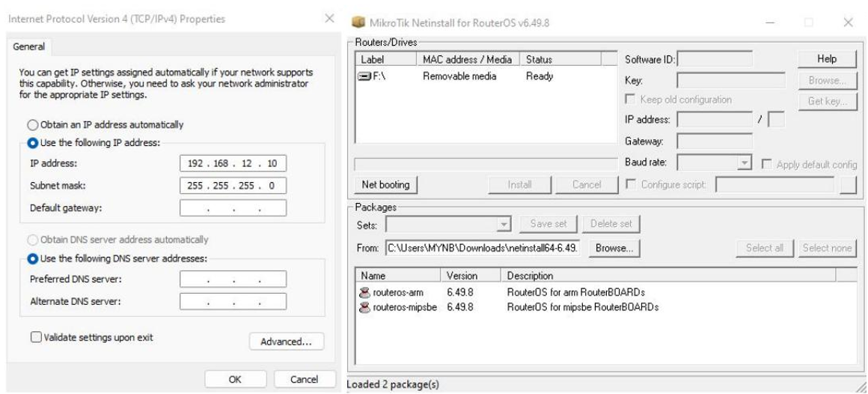The image size is (868, 394).
Task: Click the Install button
Action: click(x=520, y=184)
